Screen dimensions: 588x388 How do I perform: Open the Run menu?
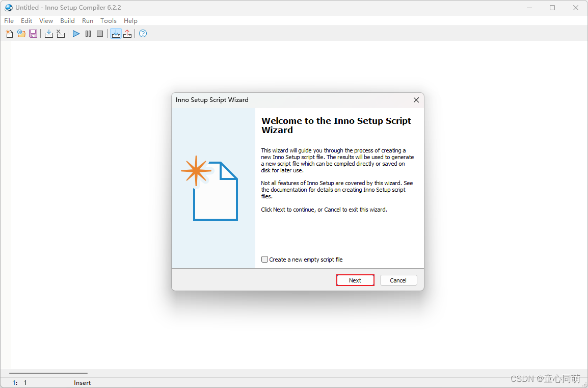[x=88, y=20]
